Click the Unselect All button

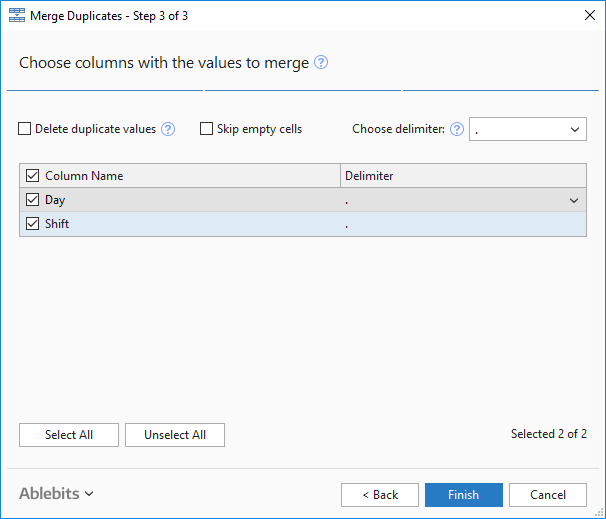pyautogui.click(x=175, y=435)
